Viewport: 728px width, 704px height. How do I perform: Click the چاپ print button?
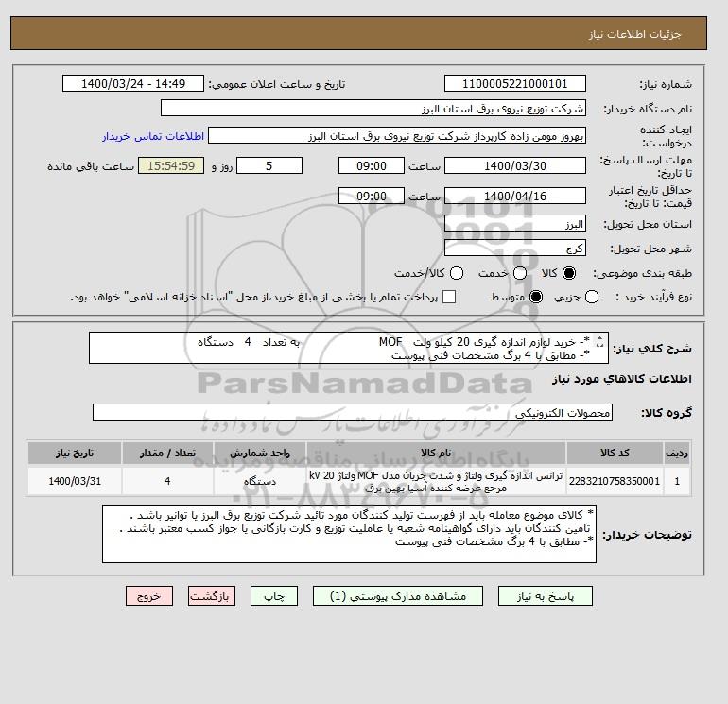click(274, 596)
